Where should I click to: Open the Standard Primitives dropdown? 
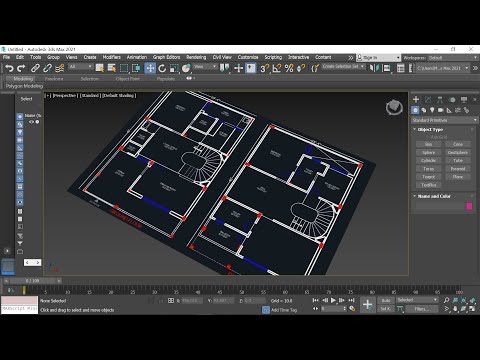coord(445,120)
